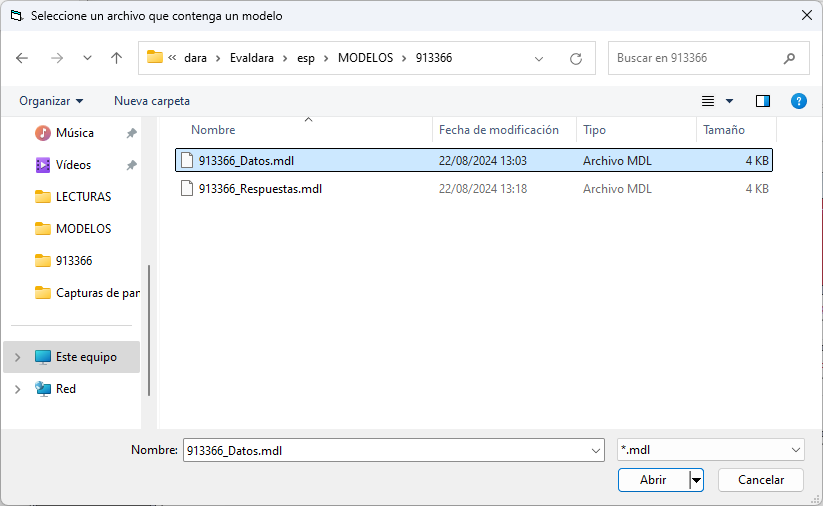Screen dimensions: 823x506
Task: Close the file selection dialog
Action: click(x=807, y=15)
